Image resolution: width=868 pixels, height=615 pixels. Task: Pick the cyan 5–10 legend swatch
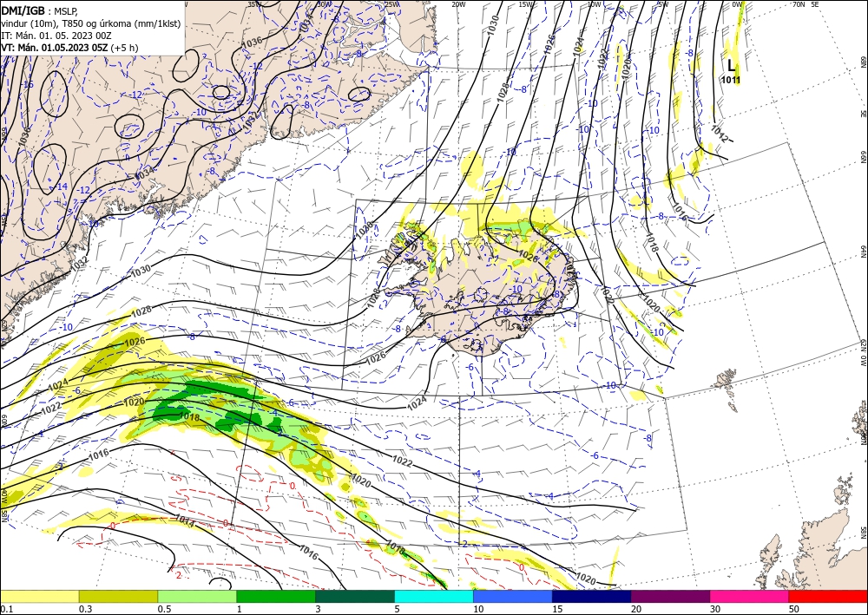point(434,596)
